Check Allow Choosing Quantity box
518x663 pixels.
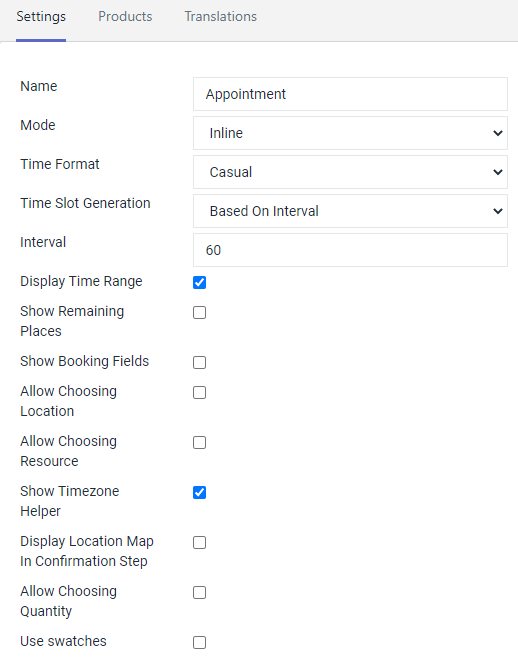coord(200,592)
